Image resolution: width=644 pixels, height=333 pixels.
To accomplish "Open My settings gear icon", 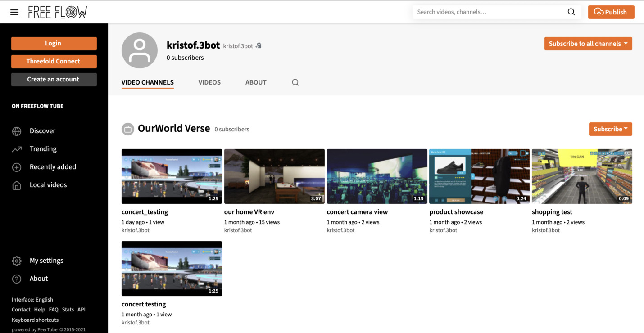I will [17, 261].
